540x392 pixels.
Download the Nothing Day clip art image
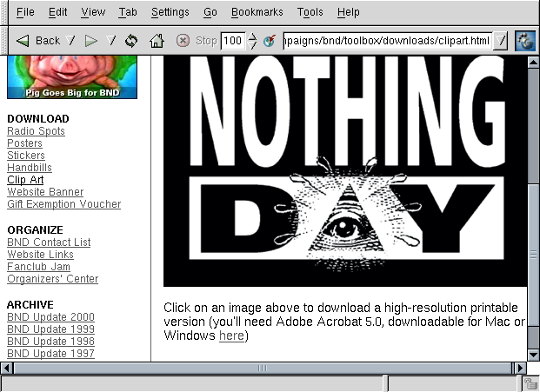click(345, 171)
